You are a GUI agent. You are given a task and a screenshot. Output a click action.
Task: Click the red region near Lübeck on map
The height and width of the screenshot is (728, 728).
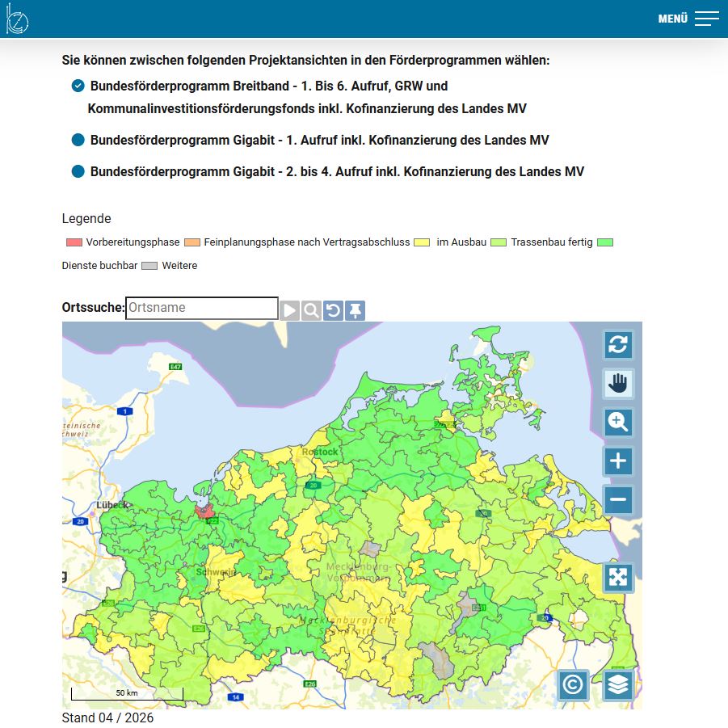click(x=204, y=511)
